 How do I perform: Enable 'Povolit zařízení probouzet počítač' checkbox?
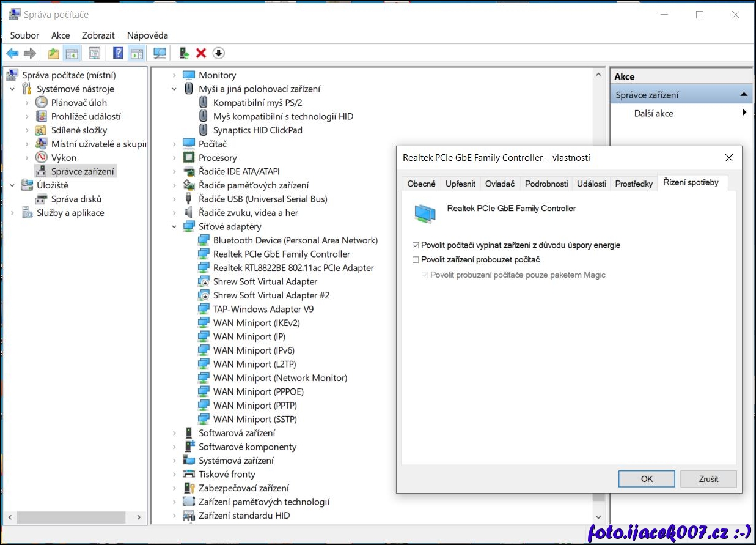pyautogui.click(x=416, y=260)
